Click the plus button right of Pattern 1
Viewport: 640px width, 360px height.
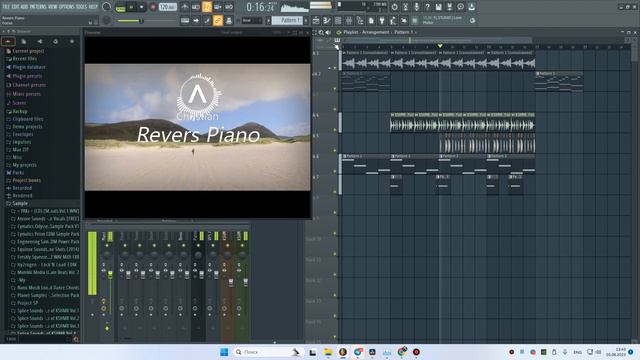pos(306,20)
